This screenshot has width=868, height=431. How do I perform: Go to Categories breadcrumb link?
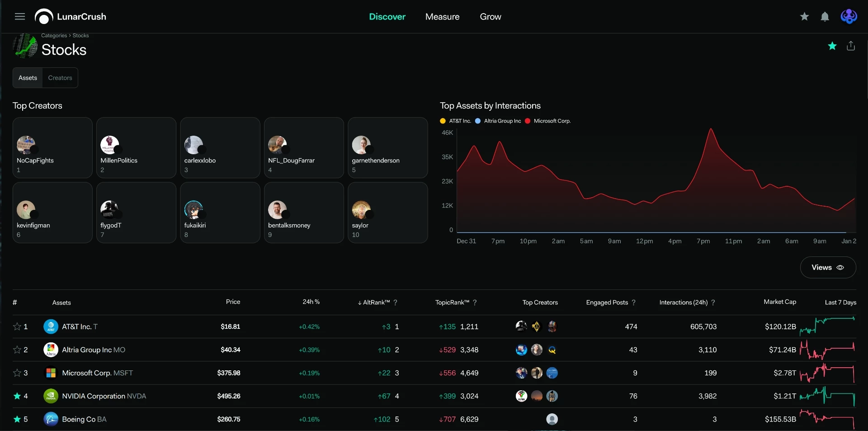coord(54,36)
